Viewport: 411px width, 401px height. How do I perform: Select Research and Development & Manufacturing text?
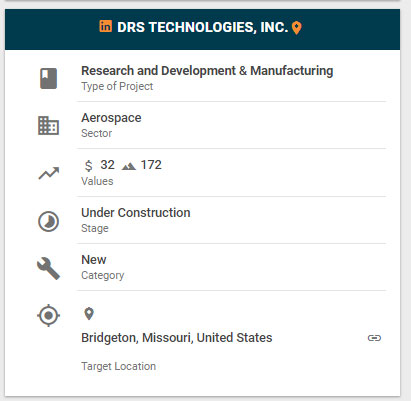pyautogui.click(x=207, y=71)
